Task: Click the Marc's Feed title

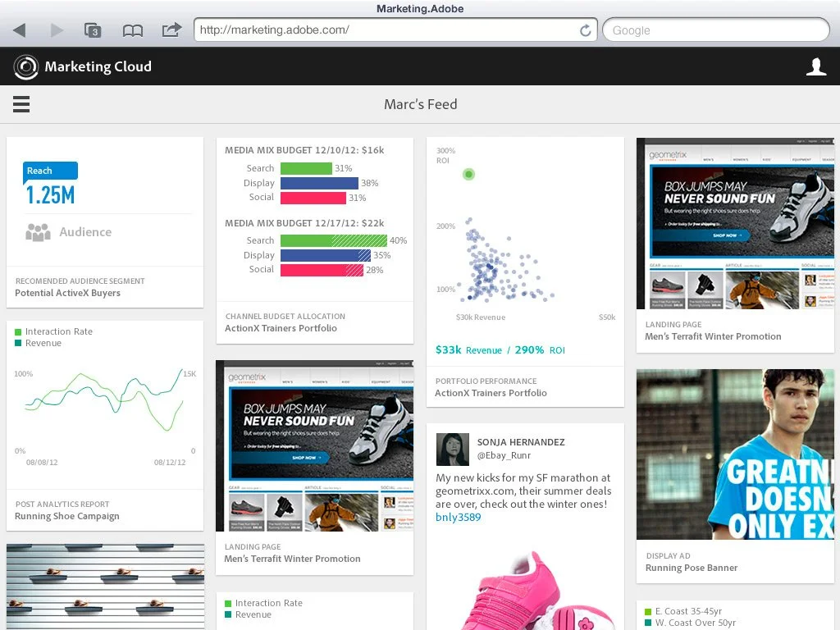Action: pos(421,104)
